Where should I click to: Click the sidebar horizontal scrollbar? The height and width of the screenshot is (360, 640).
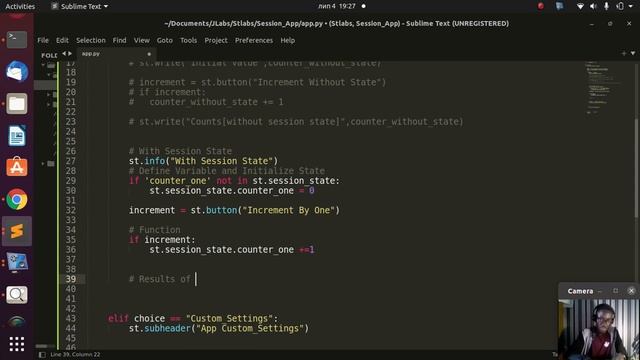[42, 347]
